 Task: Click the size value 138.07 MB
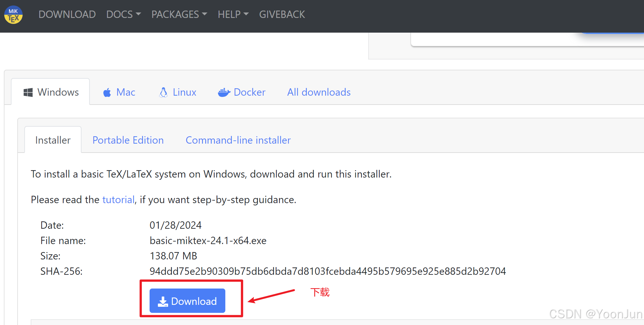click(x=173, y=256)
